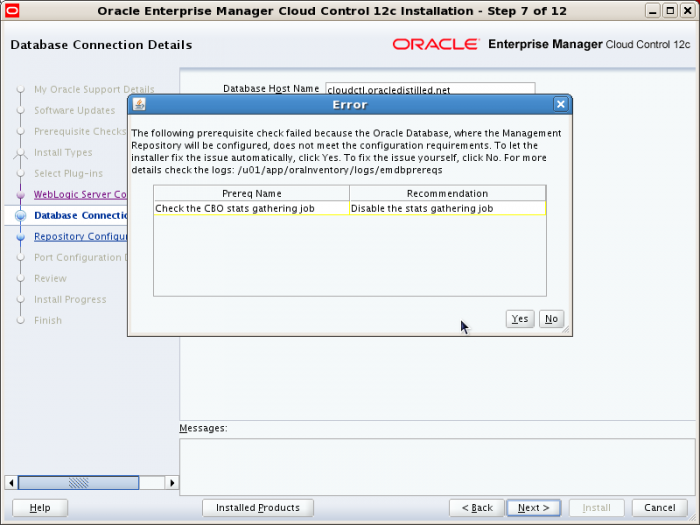
Task: Click the Install Progress step
Action: (70, 299)
